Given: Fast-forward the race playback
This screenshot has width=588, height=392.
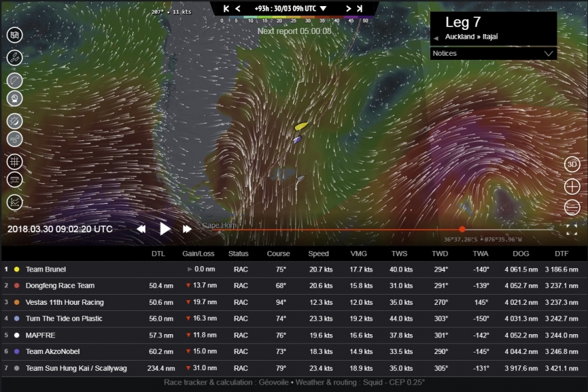Looking at the screenshot, I should pyautogui.click(x=187, y=229).
